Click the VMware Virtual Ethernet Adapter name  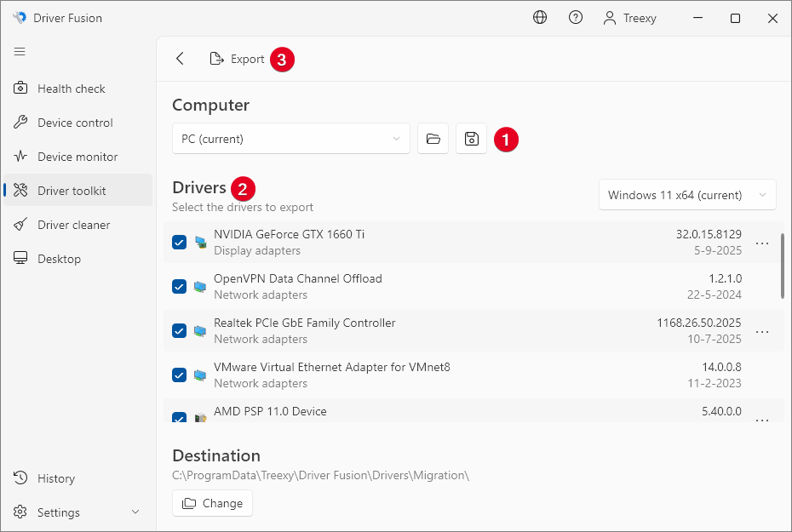(x=332, y=368)
